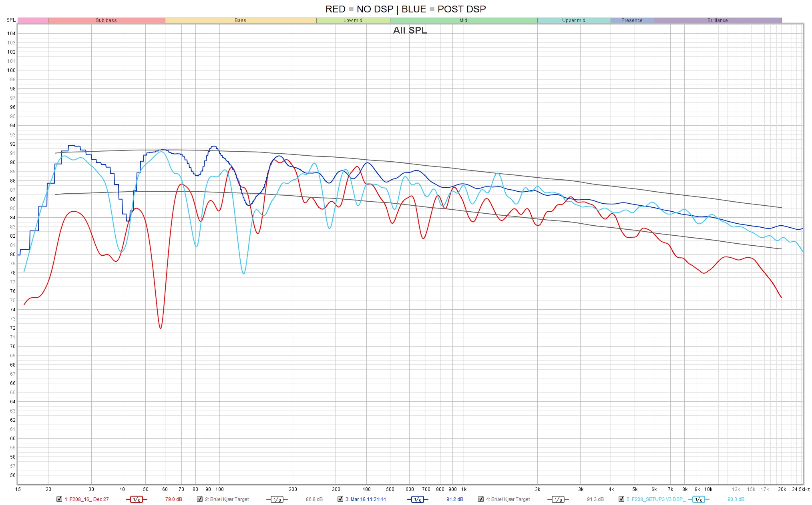This screenshot has height=505, width=812.
Task: Click the 1k frequency axis label
Action: pyautogui.click(x=464, y=489)
